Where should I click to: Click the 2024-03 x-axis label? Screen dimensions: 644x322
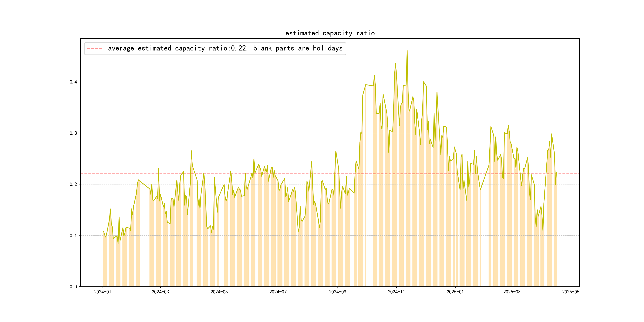160,292
